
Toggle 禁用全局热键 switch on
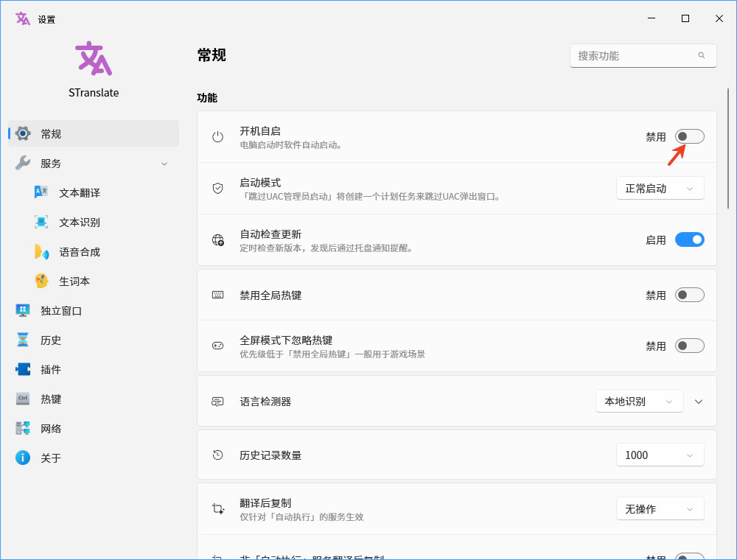pyautogui.click(x=689, y=295)
